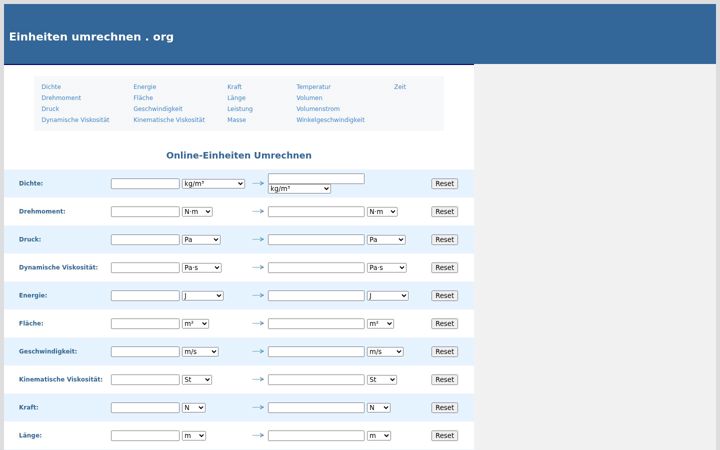Click the Drehmoment input value field
This screenshot has width=720, height=450.
click(145, 212)
